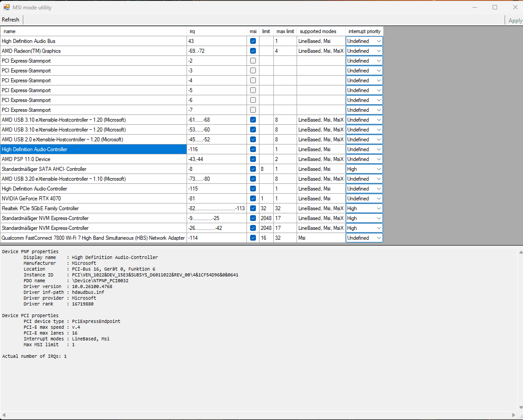
Task: Click the interrupt priority column header
Action: pyautogui.click(x=364, y=31)
